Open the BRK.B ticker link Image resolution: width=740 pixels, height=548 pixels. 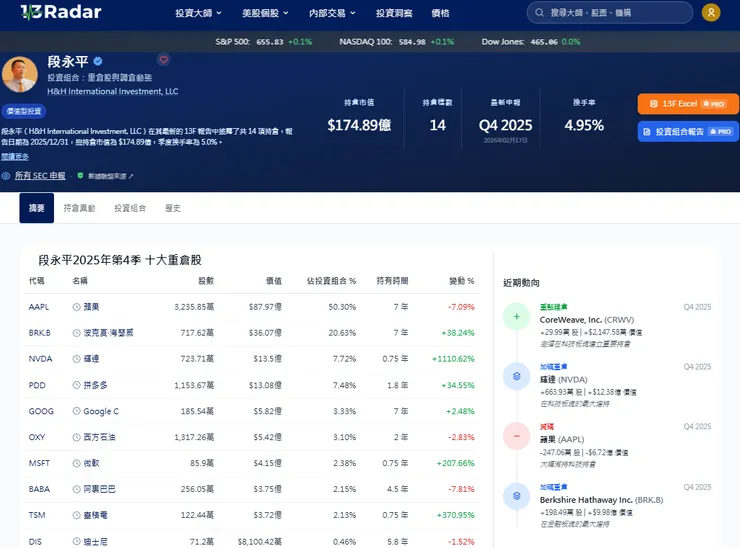[x=39, y=333]
